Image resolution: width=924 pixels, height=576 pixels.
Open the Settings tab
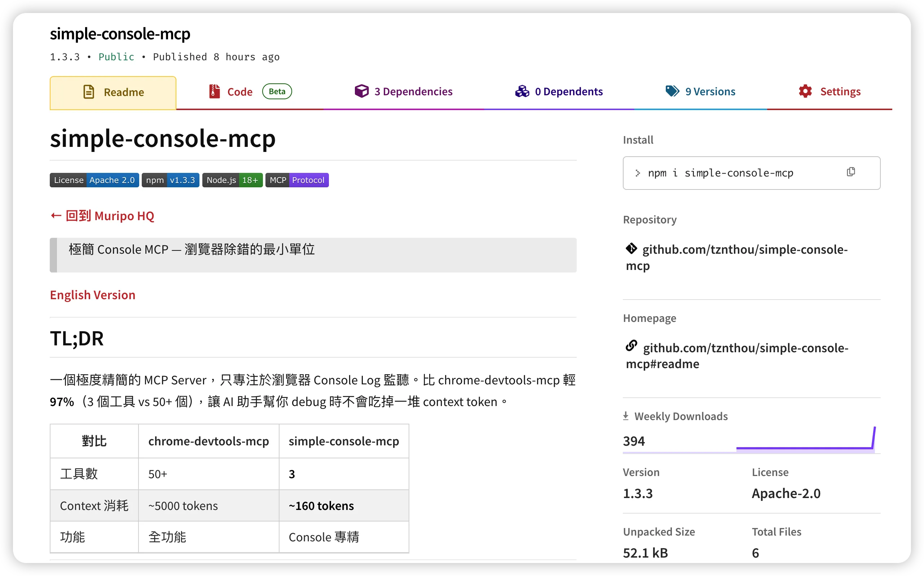840,91
